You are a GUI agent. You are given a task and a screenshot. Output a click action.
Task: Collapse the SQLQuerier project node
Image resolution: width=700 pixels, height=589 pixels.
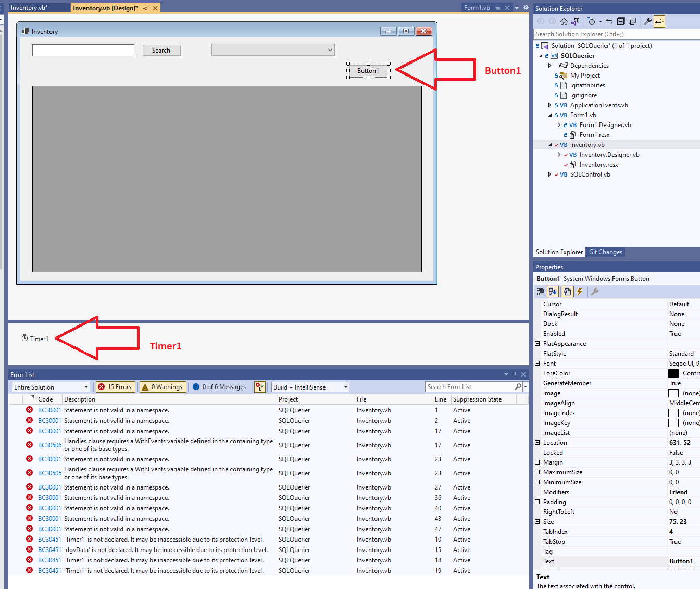click(540, 56)
